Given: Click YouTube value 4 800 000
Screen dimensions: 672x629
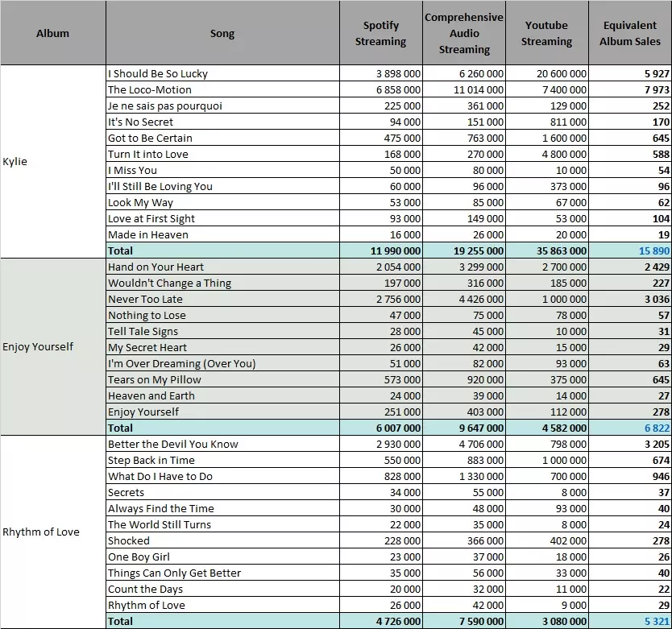Looking at the screenshot, I should click(547, 155).
